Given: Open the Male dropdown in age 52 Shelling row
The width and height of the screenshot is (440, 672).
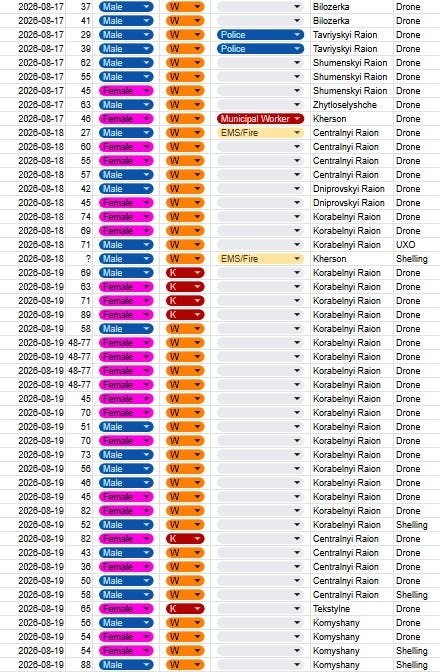Looking at the screenshot, I should (x=126, y=525).
